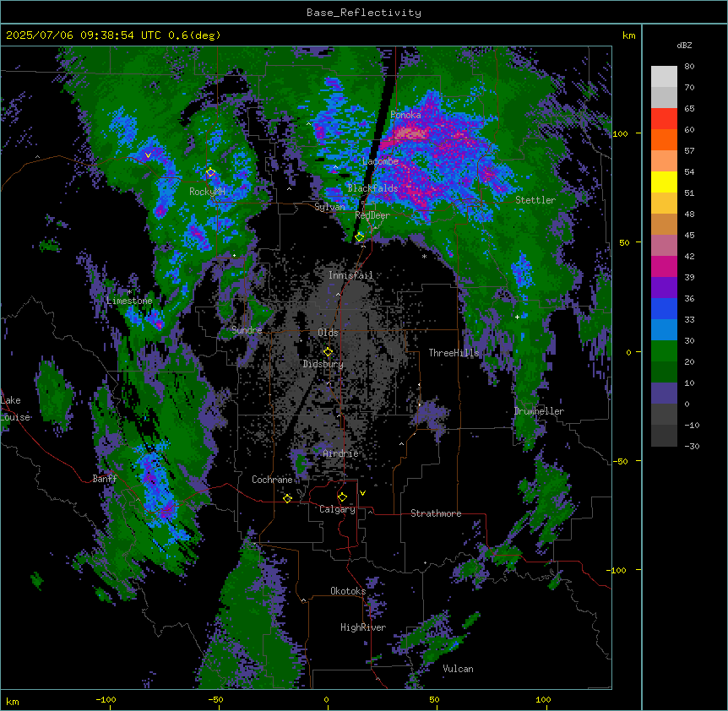Click the RedDeer city label

372,215
